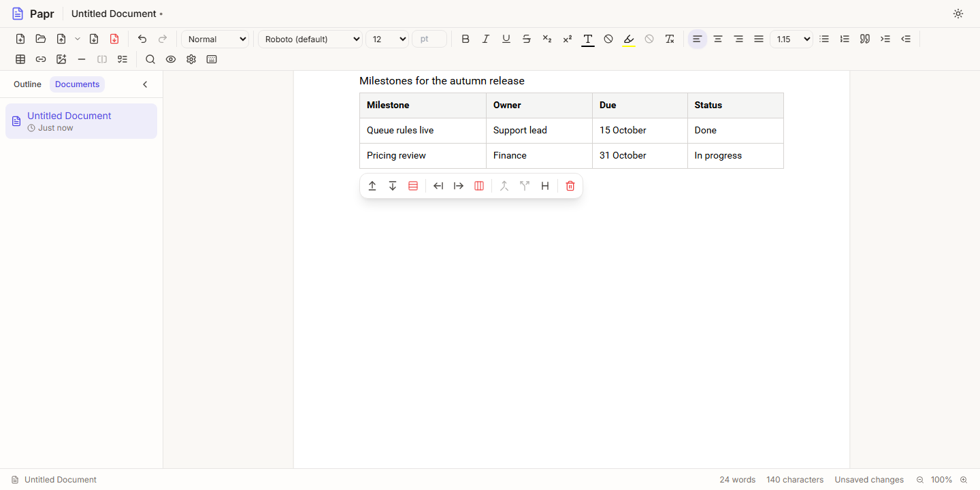Pick the yellow highlight color button
980x490 pixels.
pos(629,39)
